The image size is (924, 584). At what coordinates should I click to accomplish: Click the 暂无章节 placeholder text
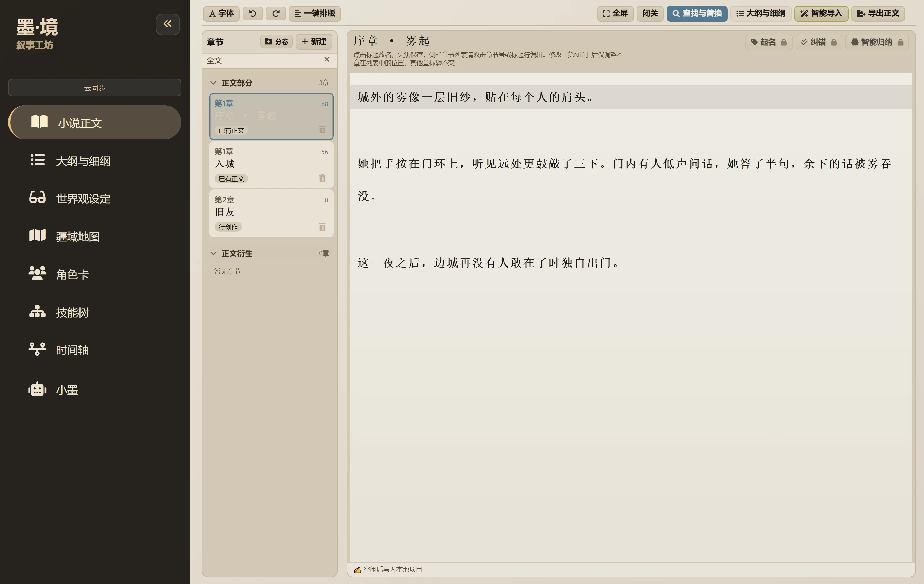[x=227, y=271]
